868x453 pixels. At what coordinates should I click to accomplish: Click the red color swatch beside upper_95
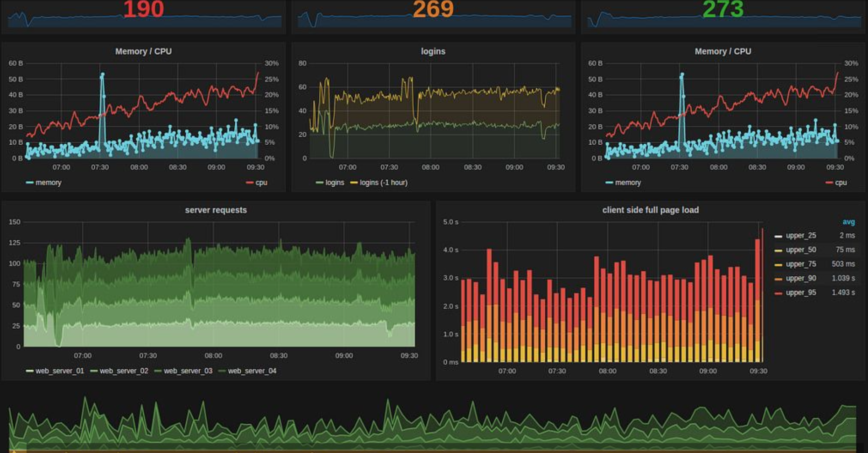tap(778, 293)
